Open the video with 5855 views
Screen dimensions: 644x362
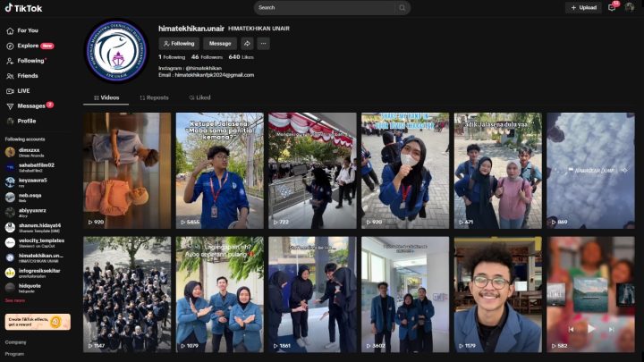(219, 170)
